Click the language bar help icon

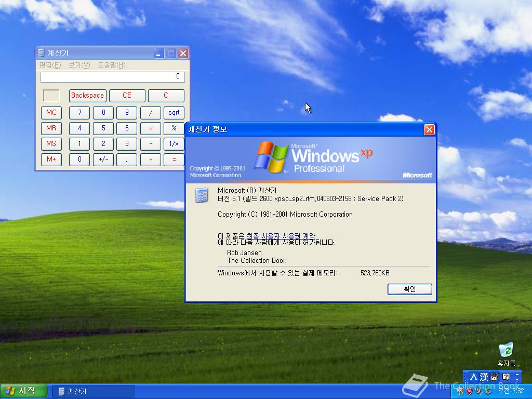pyautogui.click(x=506, y=377)
